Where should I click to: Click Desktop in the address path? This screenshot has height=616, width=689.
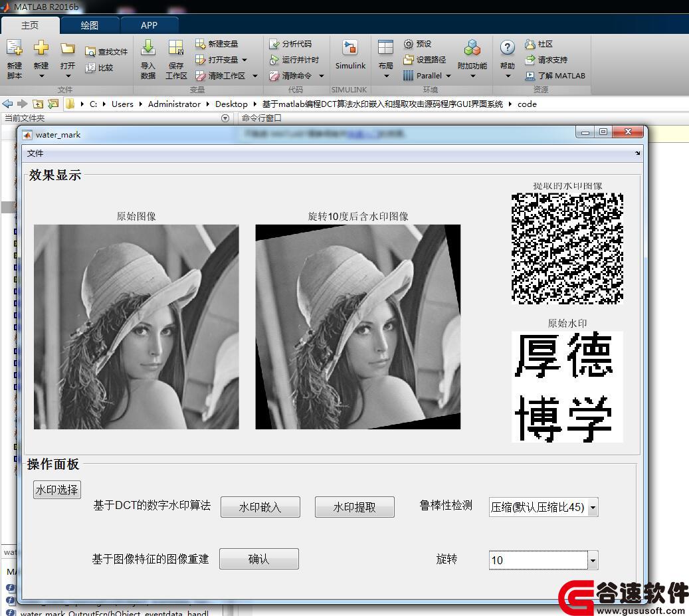tap(232, 104)
